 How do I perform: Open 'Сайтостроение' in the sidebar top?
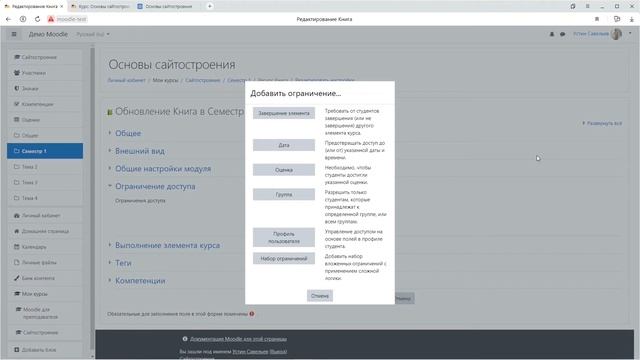point(45,57)
